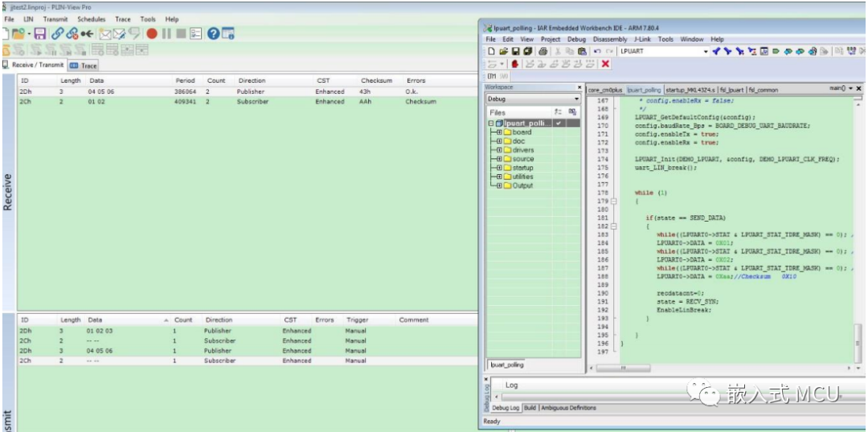Sort receive list by Checksum column header

376,80
